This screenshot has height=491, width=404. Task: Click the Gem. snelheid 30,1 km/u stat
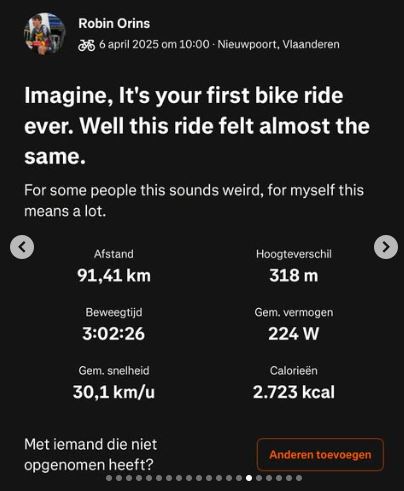(x=114, y=382)
